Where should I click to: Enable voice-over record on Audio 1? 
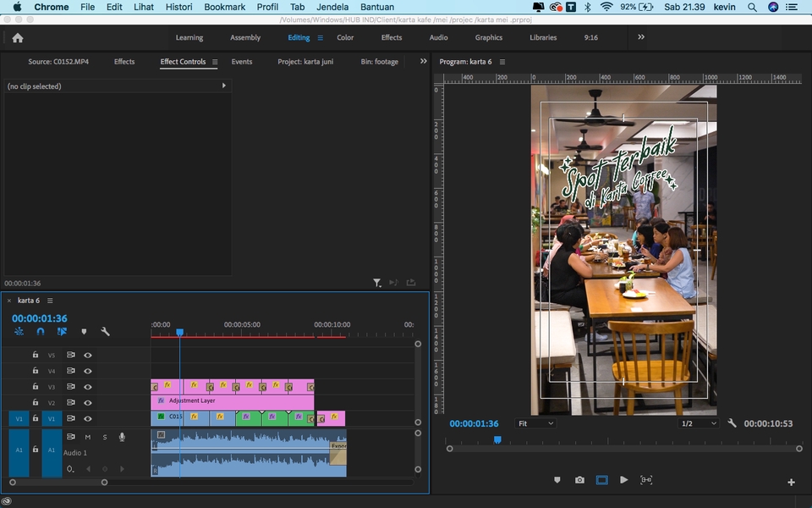[122, 437]
